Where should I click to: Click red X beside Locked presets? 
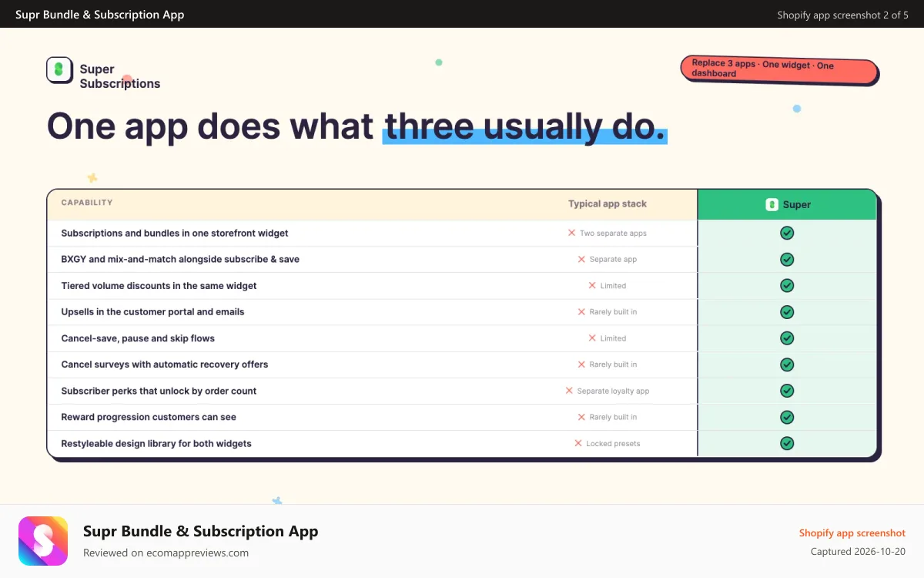pyautogui.click(x=578, y=443)
